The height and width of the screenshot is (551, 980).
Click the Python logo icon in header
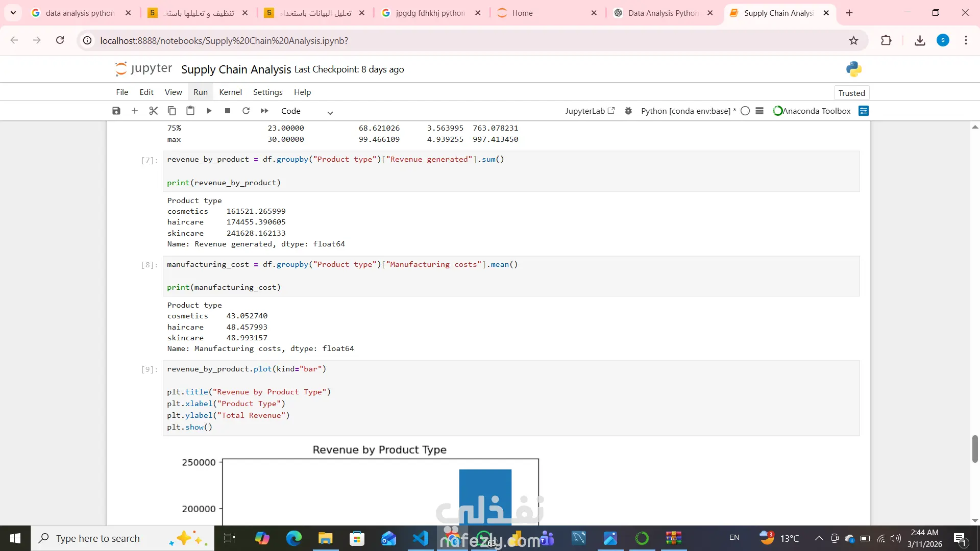pyautogui.click(x=853, y=69)
